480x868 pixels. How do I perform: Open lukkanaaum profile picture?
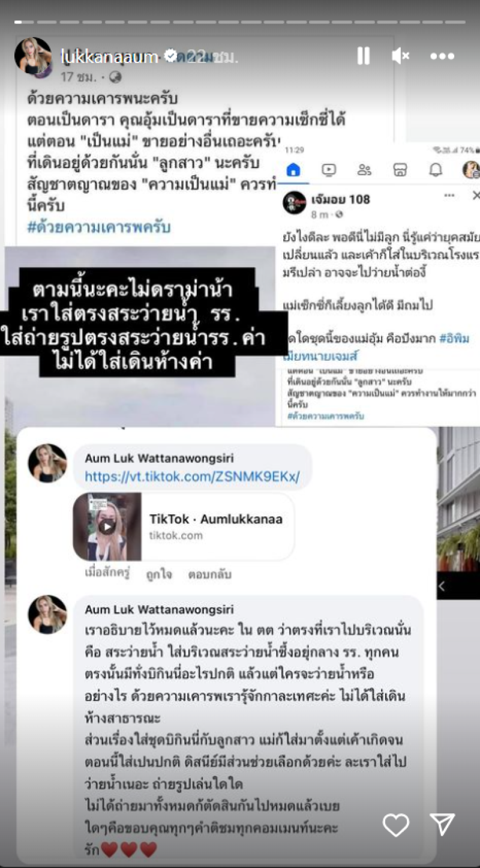point(33,56)
